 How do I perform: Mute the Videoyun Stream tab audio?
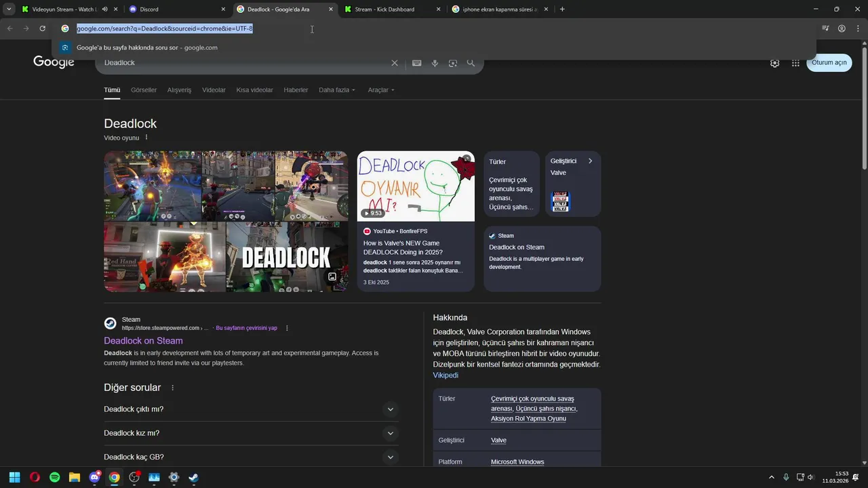point(104,9)
